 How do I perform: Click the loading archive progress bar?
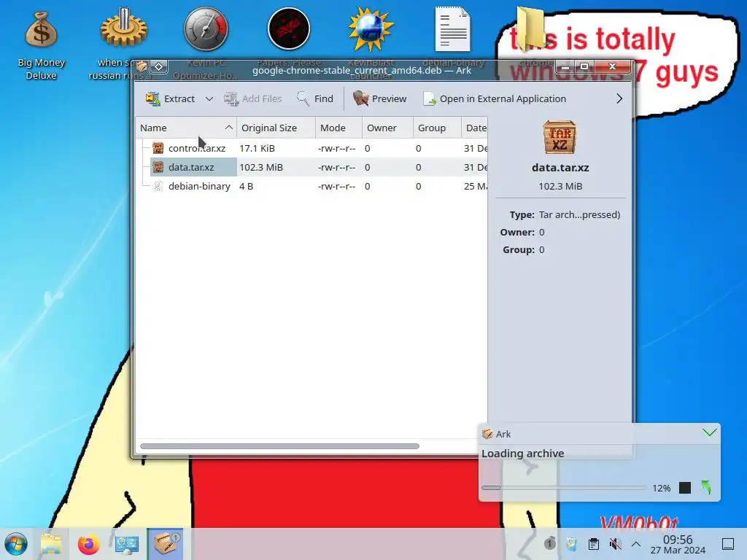(563, 488)
